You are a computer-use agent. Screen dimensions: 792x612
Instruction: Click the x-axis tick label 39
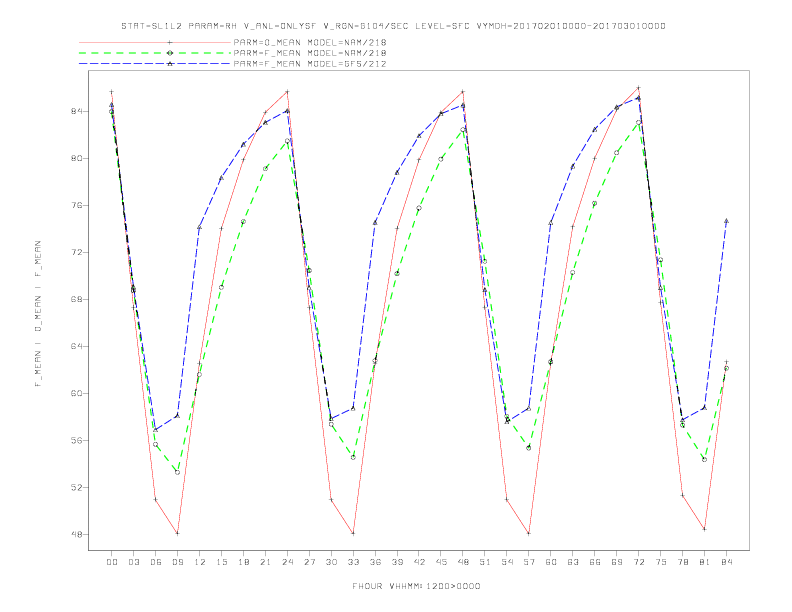click(397, 562)
